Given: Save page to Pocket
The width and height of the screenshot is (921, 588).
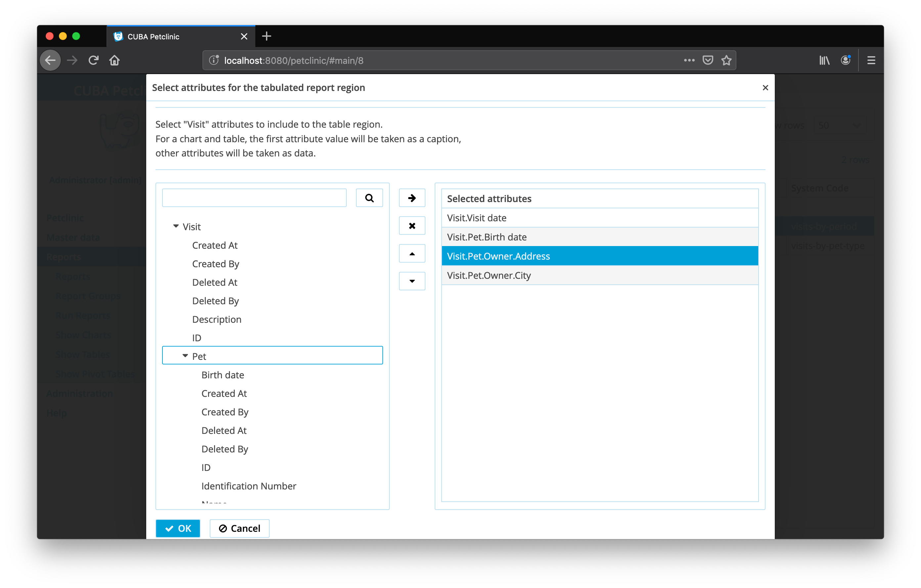Looking at the screenshot, I should (708, 61).
